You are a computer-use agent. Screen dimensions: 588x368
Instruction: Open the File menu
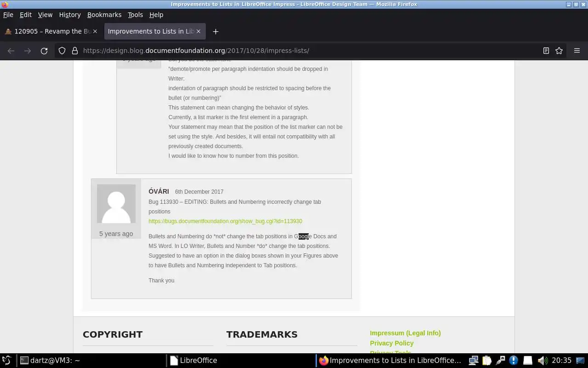pos(8,15)
